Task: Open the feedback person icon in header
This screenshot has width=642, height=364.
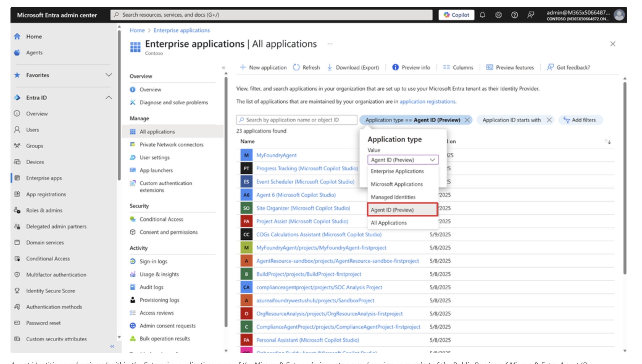Action: pyautogui.click(x=531, y=15)
